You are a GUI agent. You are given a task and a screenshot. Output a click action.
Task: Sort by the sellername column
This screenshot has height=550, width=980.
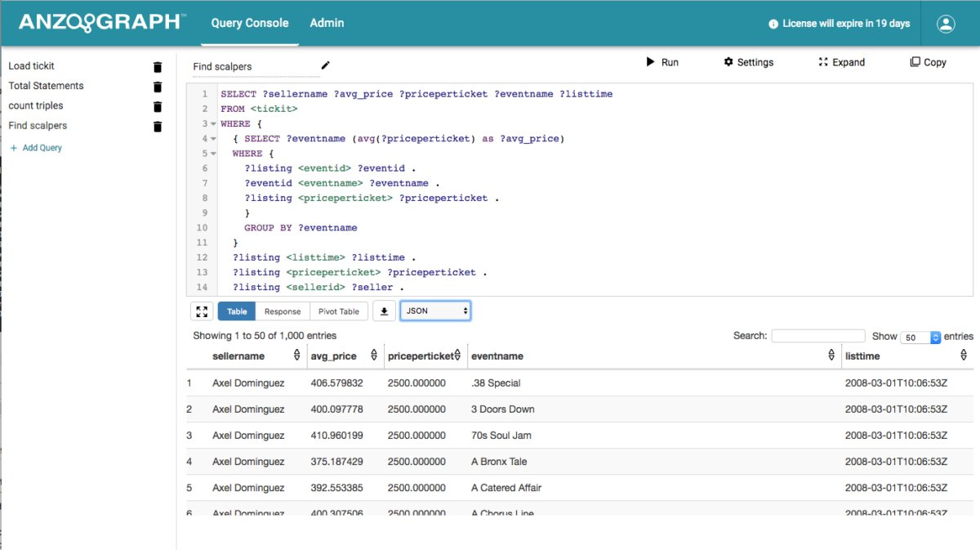[x=296, y=355]
